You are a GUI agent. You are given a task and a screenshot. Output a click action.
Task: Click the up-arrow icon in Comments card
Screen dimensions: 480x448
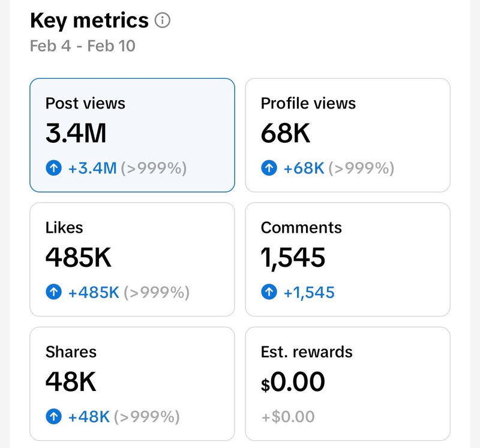269,293
